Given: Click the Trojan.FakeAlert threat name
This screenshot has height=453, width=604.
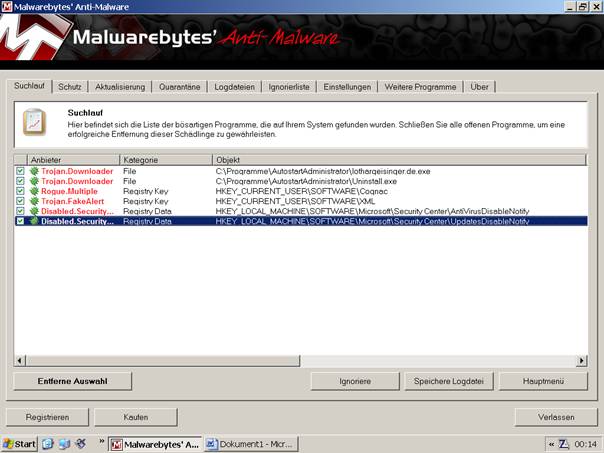Looking at the screenshot, I should (72, 201).
